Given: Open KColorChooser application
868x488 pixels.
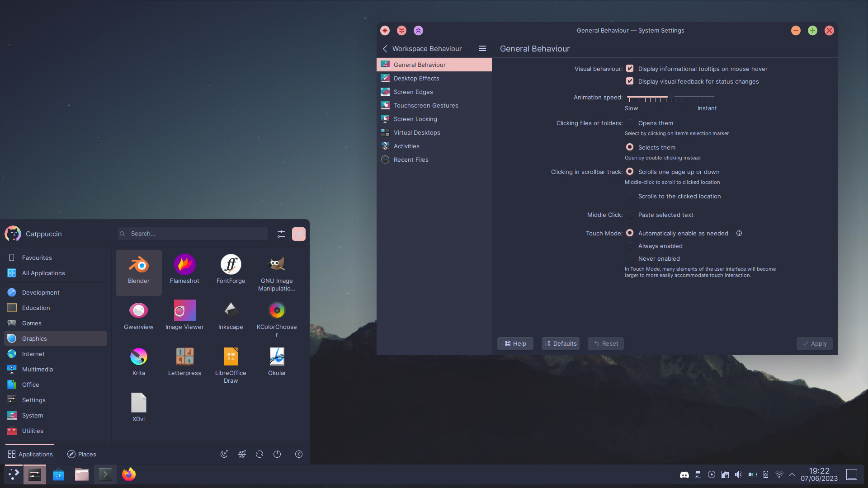Looking at the screenshot, I should tap(277, 311).
